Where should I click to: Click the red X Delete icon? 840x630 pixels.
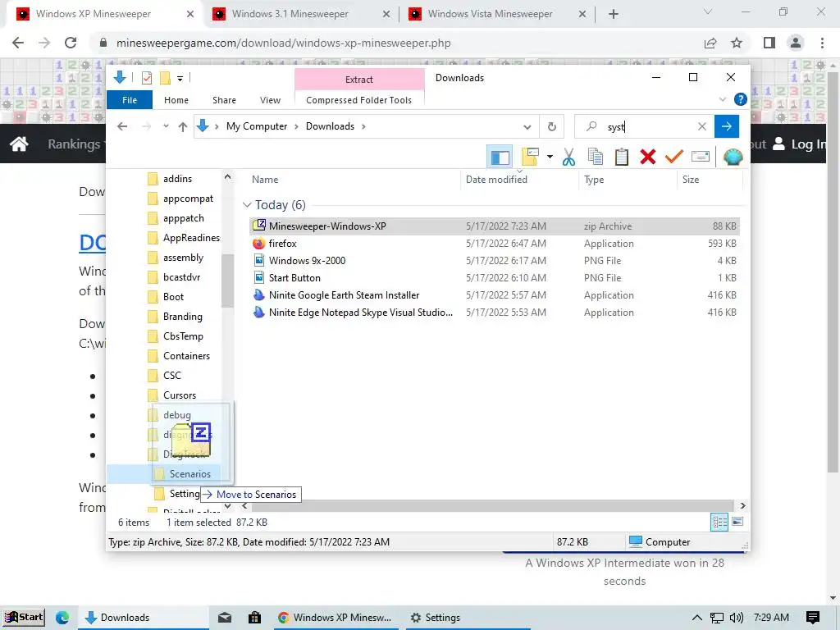pyautogui.click(x=648, y=157)
